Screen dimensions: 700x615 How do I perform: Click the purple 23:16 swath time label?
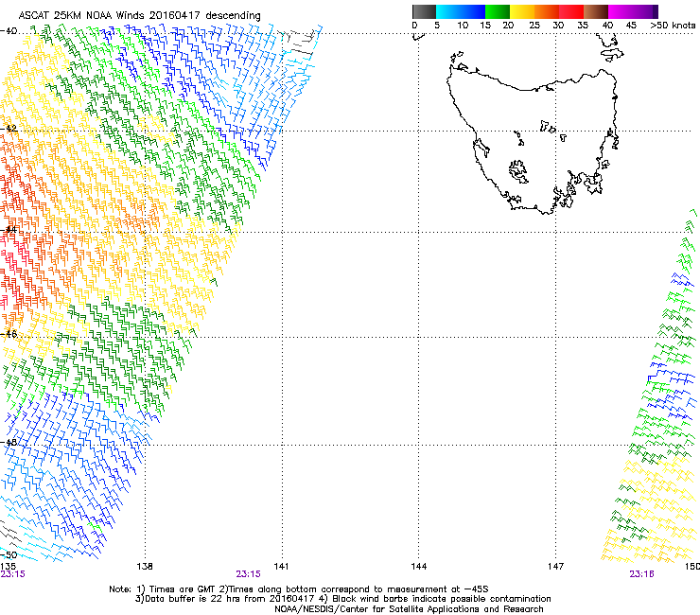click(642, 574)
